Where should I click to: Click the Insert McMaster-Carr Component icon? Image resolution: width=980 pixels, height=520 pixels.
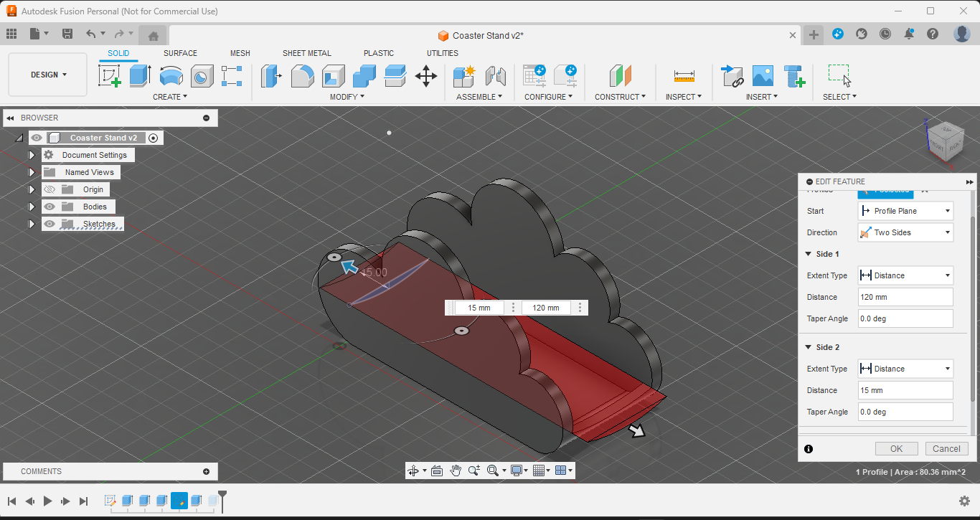click(x=794, y=75)
